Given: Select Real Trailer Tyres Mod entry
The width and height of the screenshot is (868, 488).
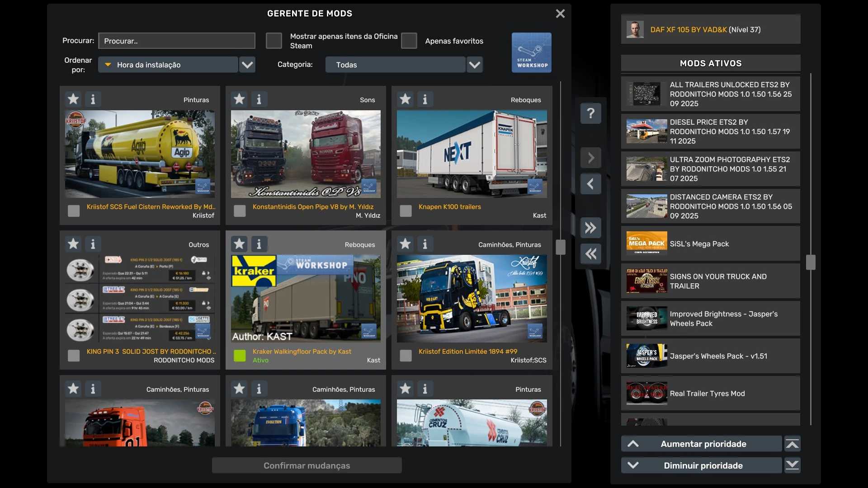Looking at the screenshot, I should click(710, 394).
